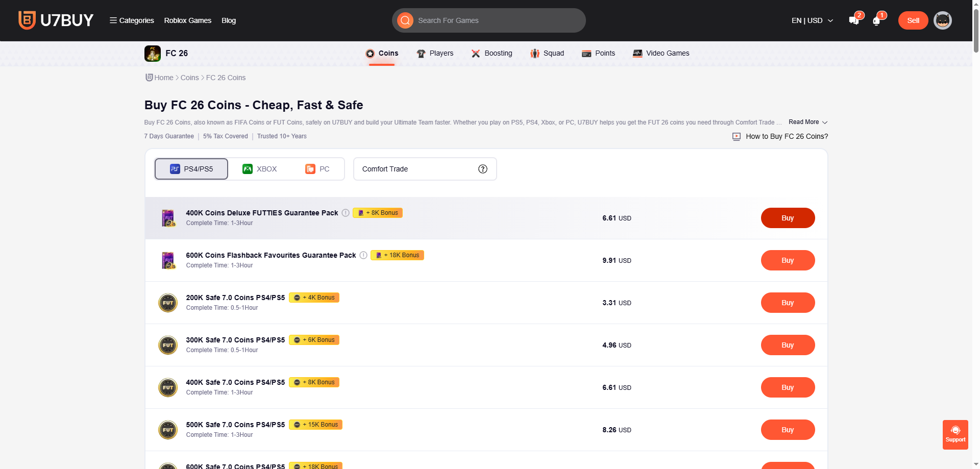
Task: Switch to the Points tab
Action: pyautogui.click(x=598, y=54)
